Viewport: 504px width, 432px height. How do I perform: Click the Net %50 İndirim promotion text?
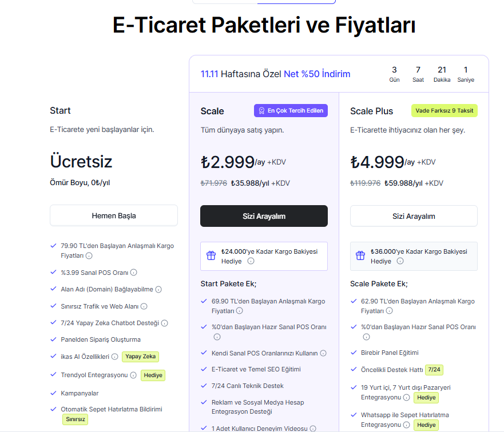click(x=317, y=74)
